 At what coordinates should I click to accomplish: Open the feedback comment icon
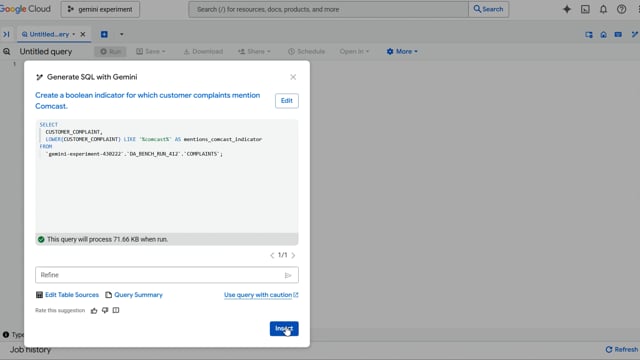click(116, 311)
